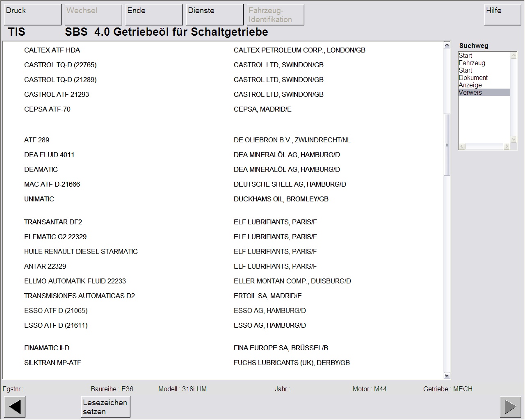Click the document vertical scrollbar thumb
Screen dimensions: 525x420
pyautogui.click(x=447, y=144)
